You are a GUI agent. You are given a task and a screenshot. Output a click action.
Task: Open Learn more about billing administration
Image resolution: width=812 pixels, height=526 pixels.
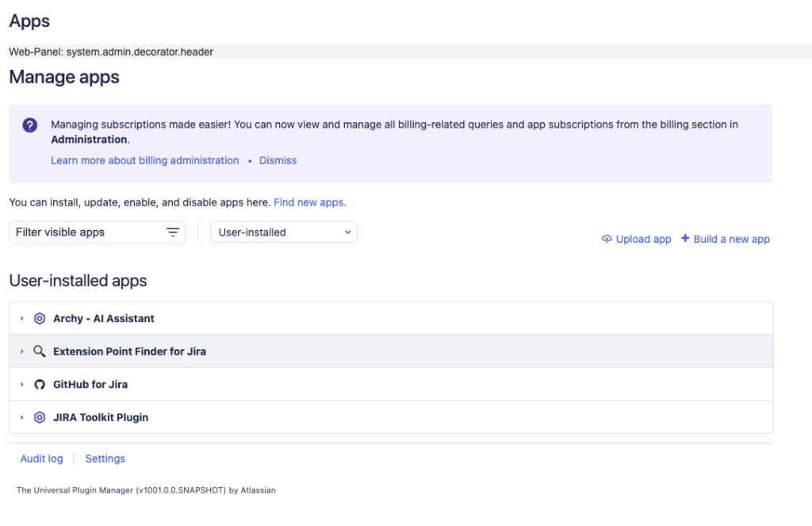point(145,160)
